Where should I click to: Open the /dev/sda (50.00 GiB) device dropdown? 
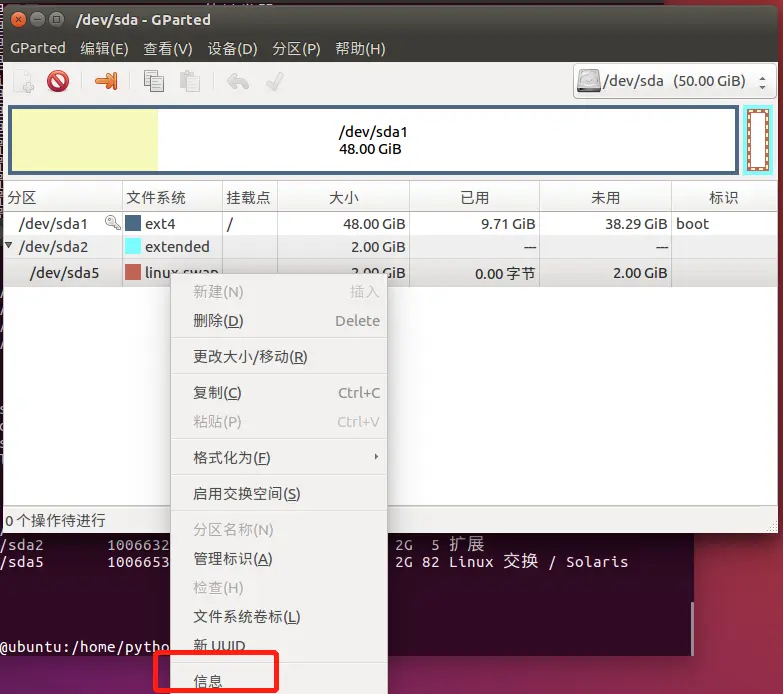(675, 81)
